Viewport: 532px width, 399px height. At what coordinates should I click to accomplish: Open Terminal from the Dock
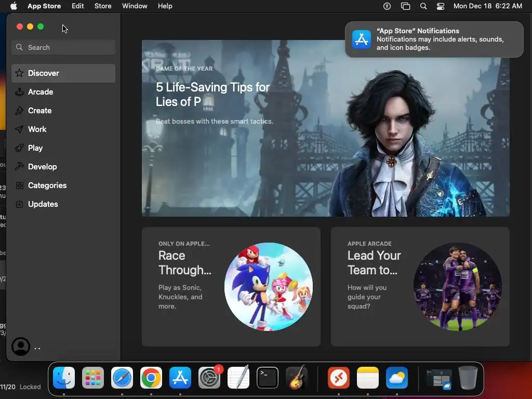(268, 378)
